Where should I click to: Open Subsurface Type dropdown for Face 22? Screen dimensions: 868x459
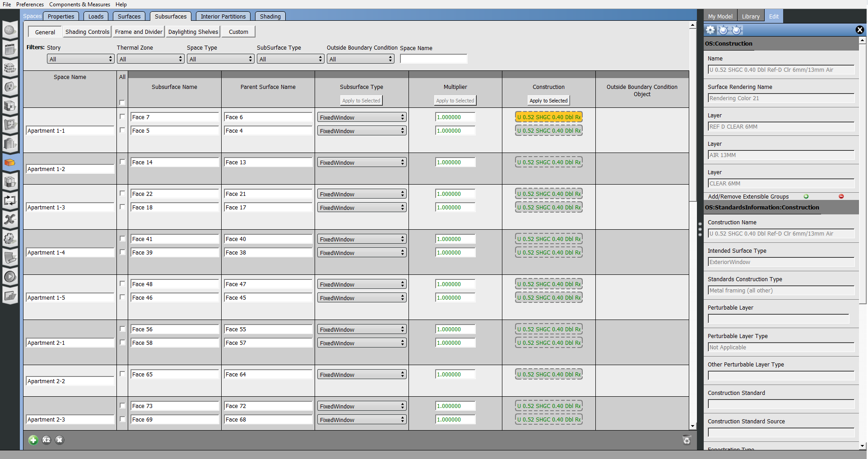point(362,194)
